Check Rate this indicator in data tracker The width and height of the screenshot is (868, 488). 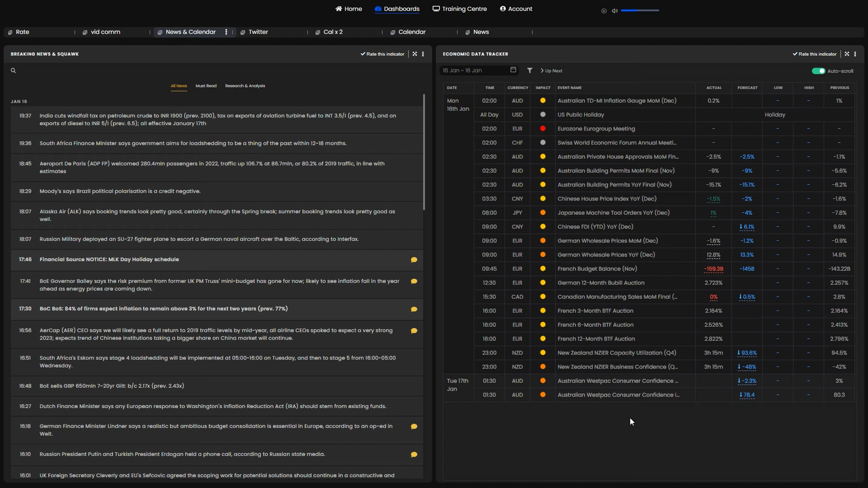coord(814,54)
